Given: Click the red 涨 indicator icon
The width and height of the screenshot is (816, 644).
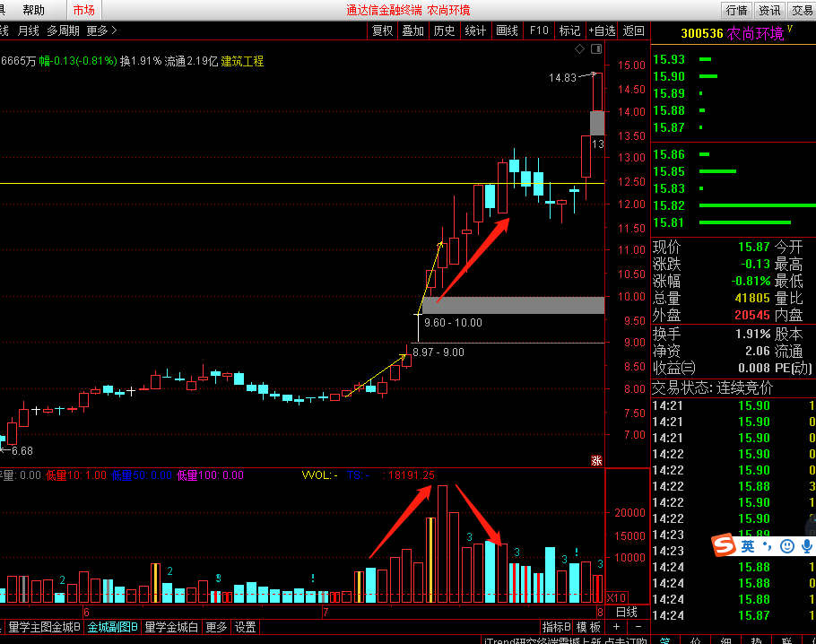Looking at the screenshot, I should [596, 461].
